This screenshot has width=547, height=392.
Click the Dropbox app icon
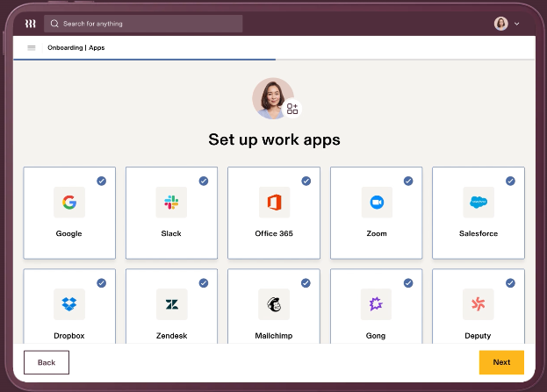click(69, 304)
